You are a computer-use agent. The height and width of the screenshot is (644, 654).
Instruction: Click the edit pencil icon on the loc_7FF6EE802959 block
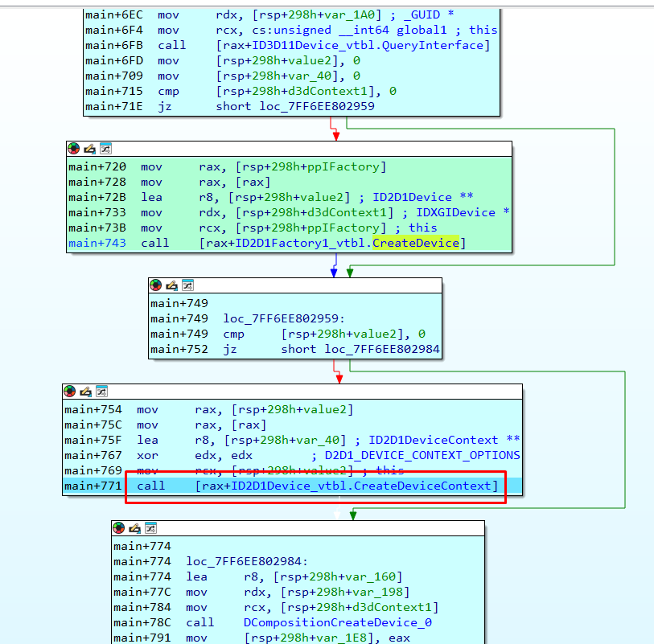(172, 285)
